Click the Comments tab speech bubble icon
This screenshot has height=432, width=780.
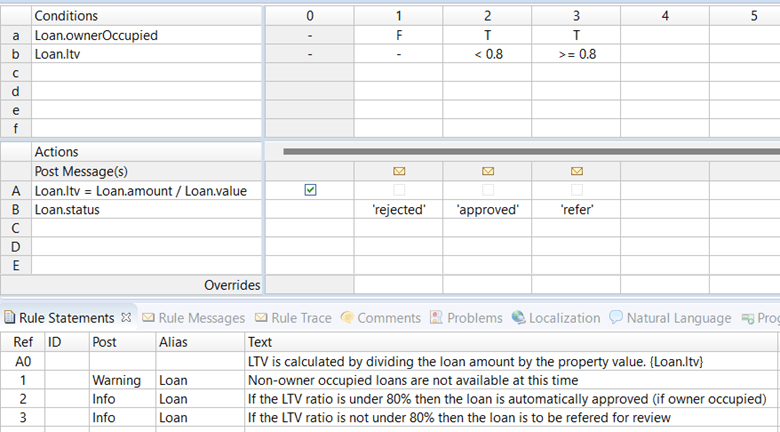[x=347, y=318]
